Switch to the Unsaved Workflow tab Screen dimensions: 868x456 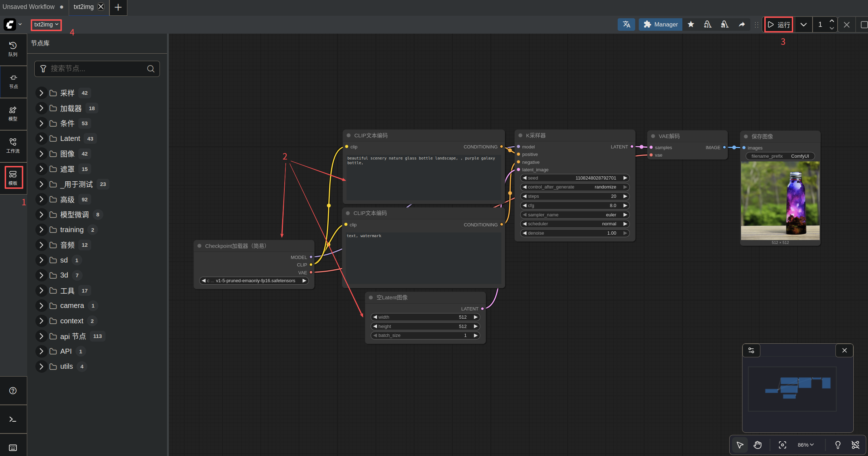(29, 7)
